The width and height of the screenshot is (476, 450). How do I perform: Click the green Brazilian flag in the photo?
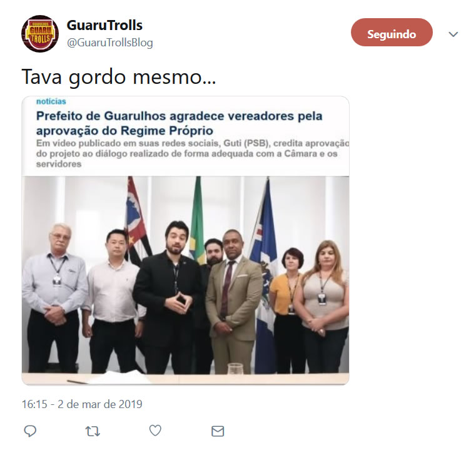click(197, 220)
